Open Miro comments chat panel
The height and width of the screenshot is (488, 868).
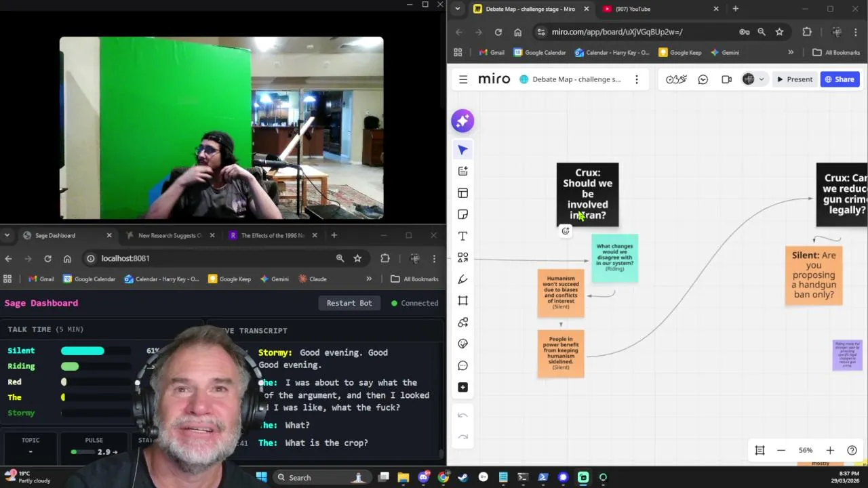pyautogui.click(x=703, y=79)
